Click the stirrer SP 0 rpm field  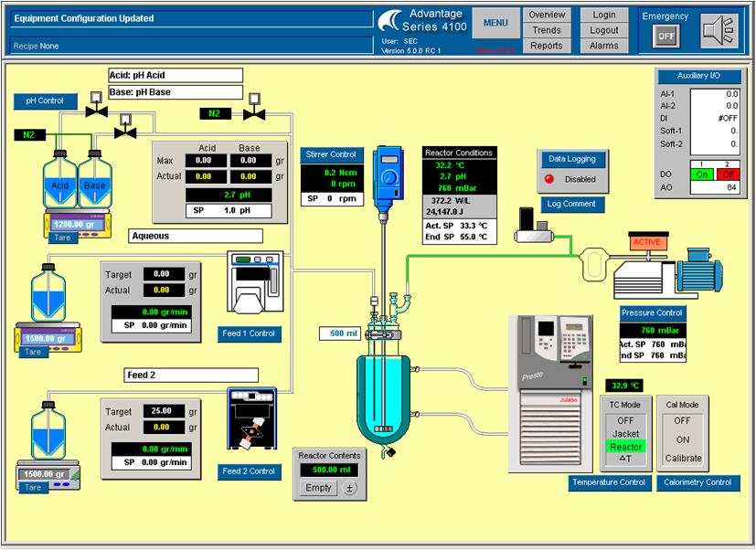332,198
